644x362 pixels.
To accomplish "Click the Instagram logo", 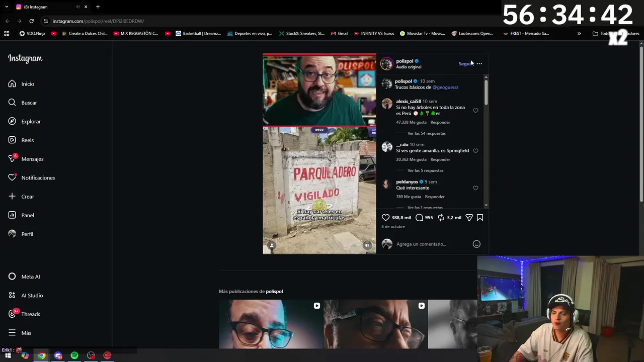I will pyautogui.click(x=25, y=58).
